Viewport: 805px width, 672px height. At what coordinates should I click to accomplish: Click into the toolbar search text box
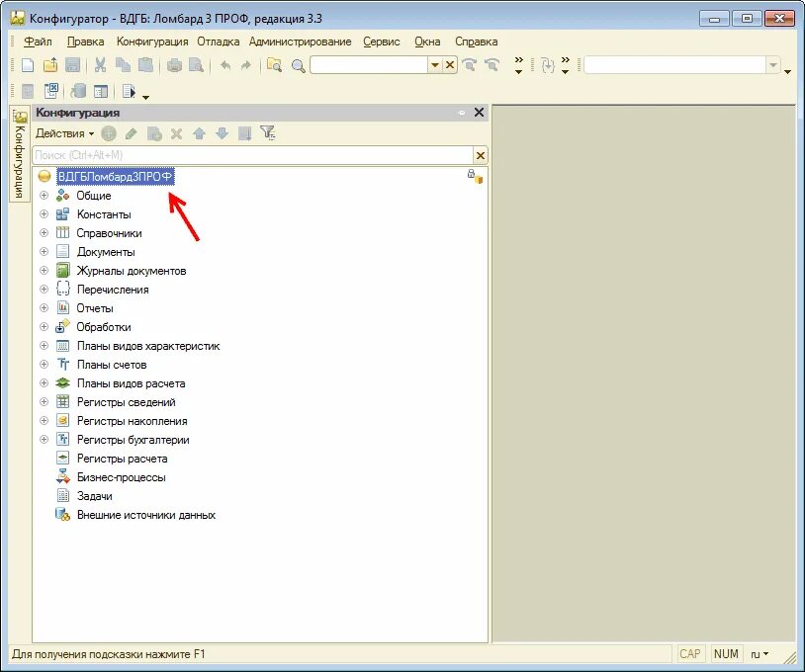coord(369,65)
